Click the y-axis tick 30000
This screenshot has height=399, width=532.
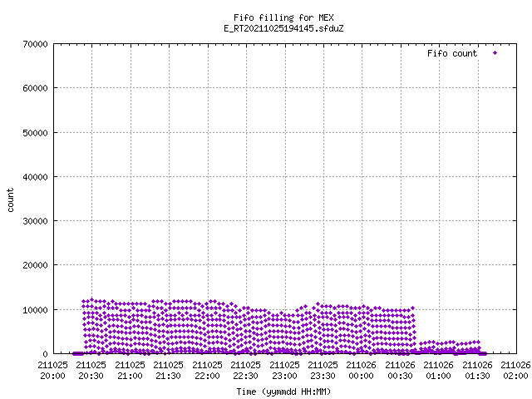point(35,221)
